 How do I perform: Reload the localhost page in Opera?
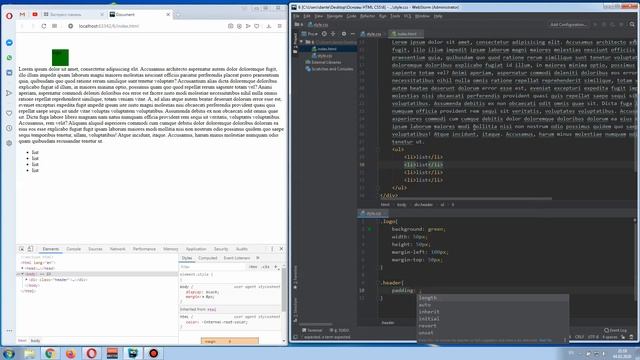tap(44, 26)
